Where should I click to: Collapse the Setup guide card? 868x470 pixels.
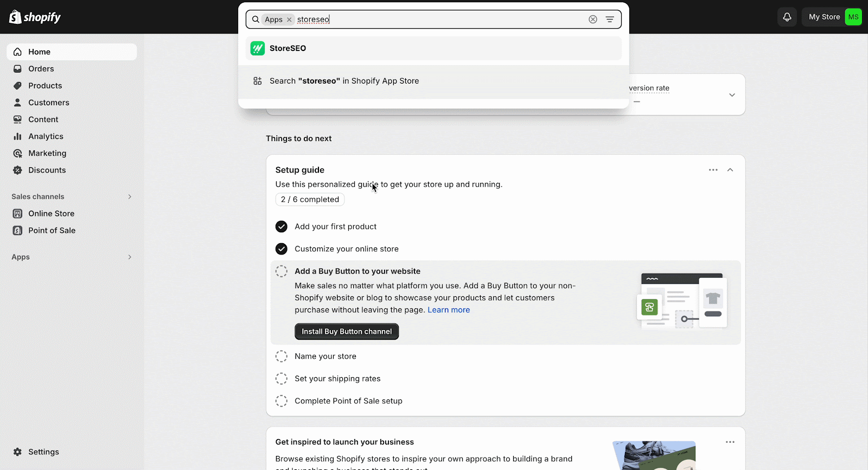pyautogui.click(x=730, y=170)
